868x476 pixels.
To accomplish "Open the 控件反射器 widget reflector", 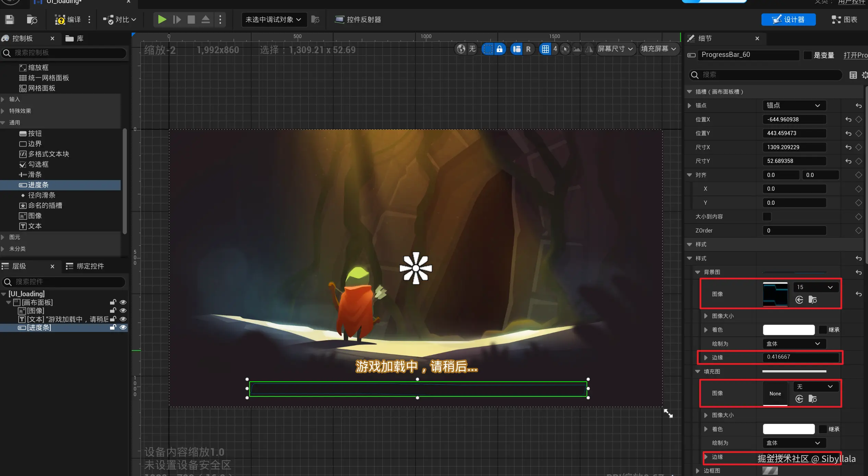I will (x=358, y=20).
